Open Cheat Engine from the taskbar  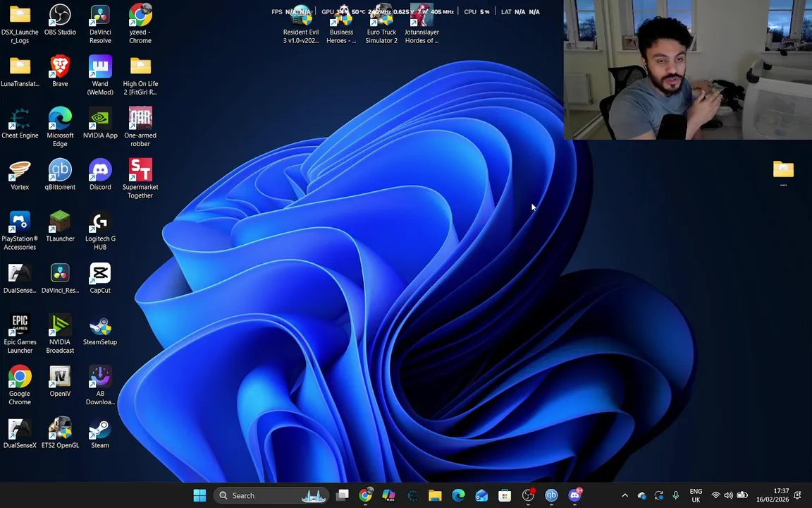412,495
